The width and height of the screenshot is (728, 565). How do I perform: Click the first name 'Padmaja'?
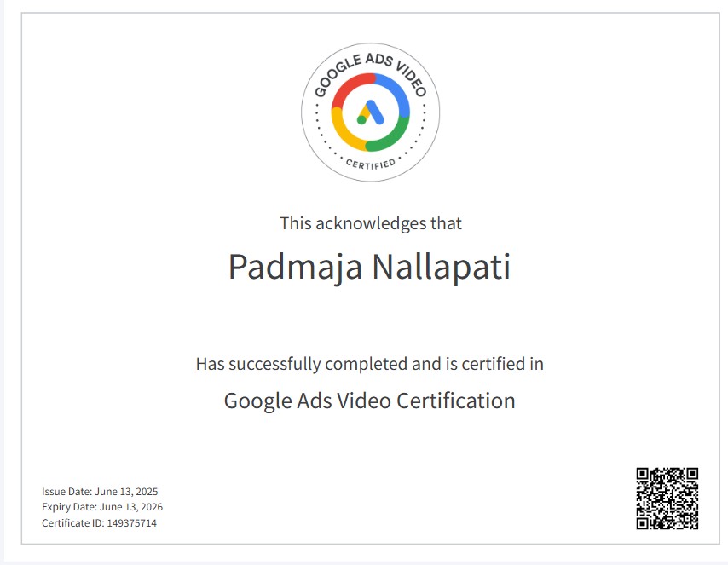(295, 267)
